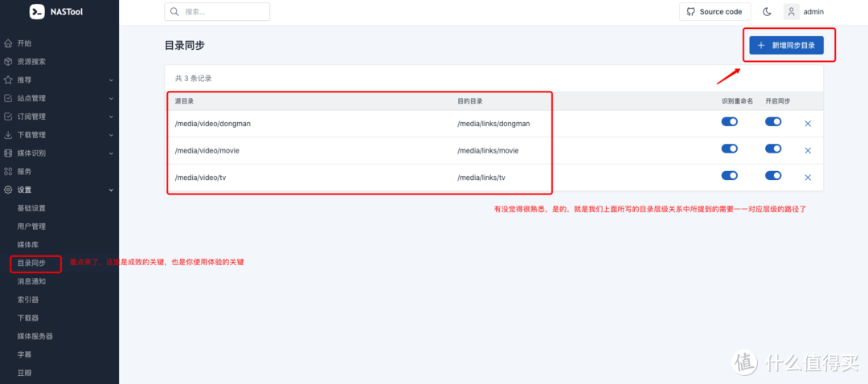Click the GitHub icon in Source code

click(691, 12)
